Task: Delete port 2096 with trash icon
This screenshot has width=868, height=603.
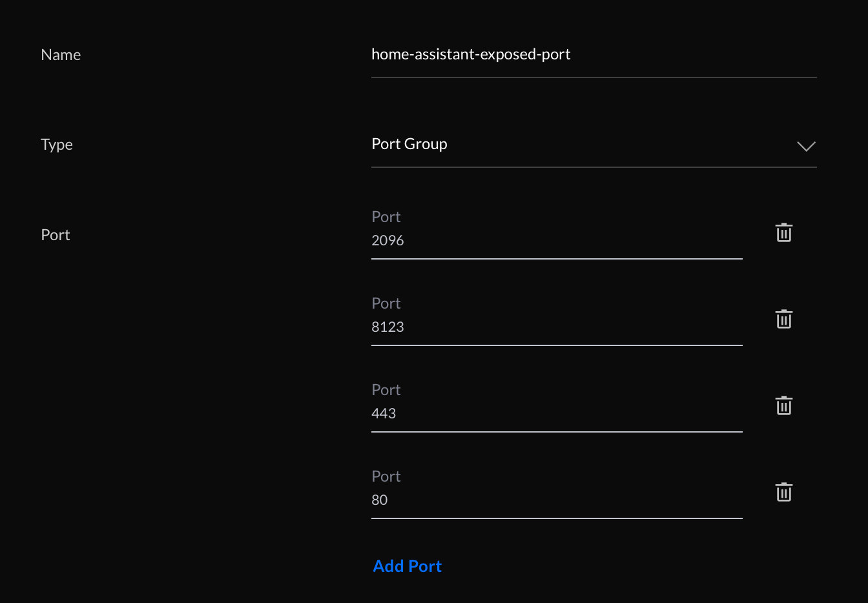Action: pos(783,232)
